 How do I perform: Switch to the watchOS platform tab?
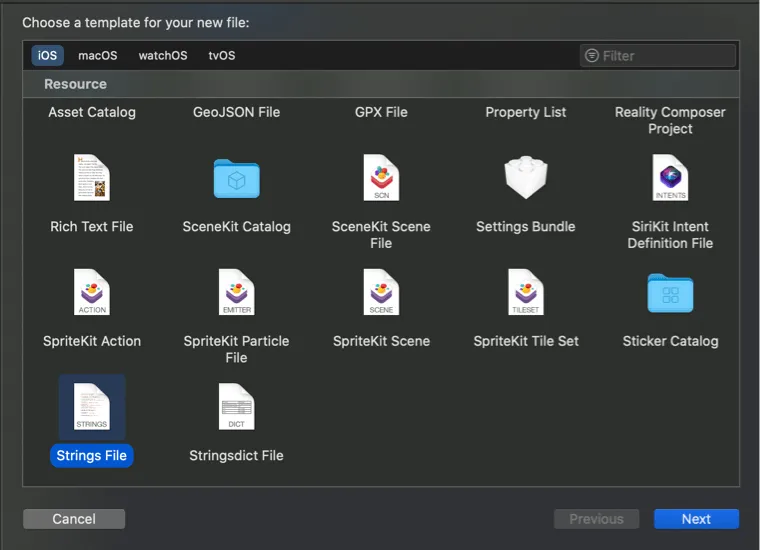[163, 56]
